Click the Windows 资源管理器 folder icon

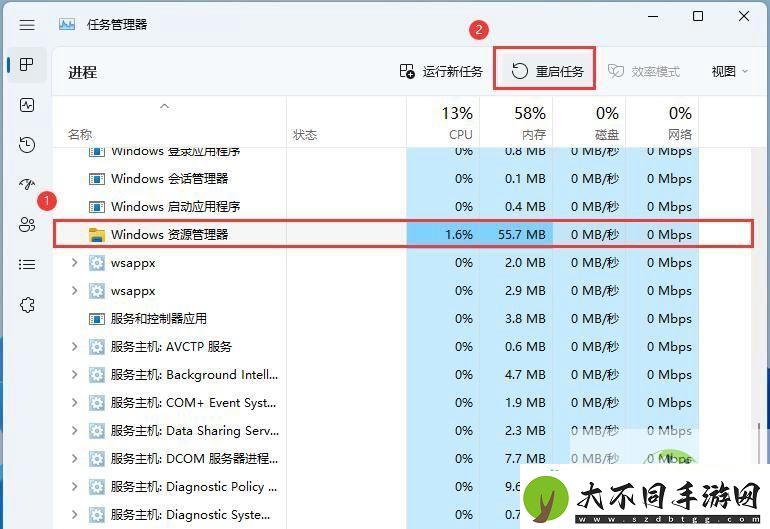pos(97,234)
